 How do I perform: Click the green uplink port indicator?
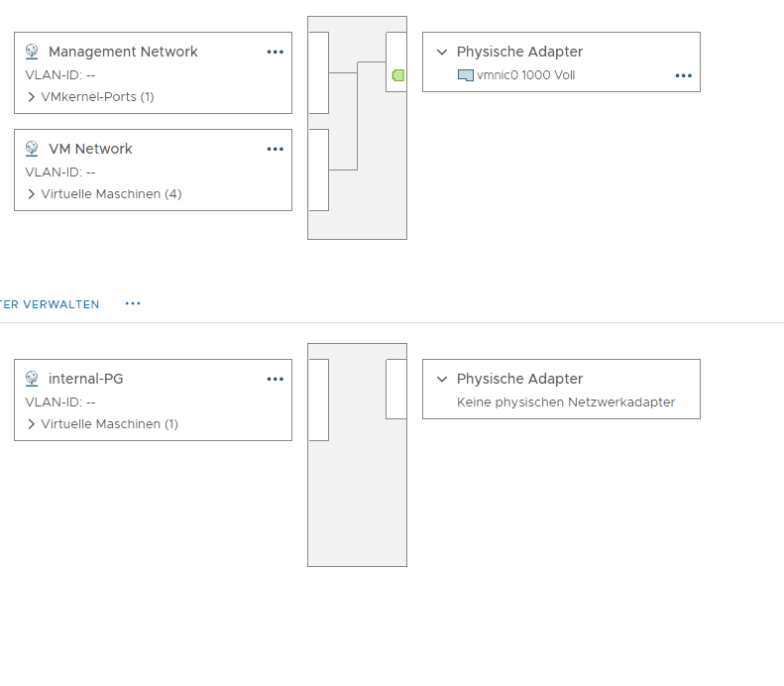[398, 75]
